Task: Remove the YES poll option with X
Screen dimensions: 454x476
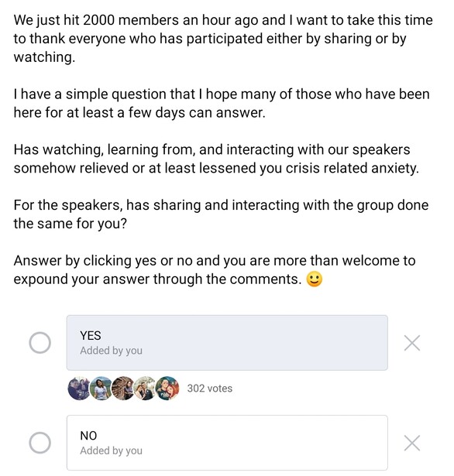Action: pyautogui.click(x=412, y=343)
